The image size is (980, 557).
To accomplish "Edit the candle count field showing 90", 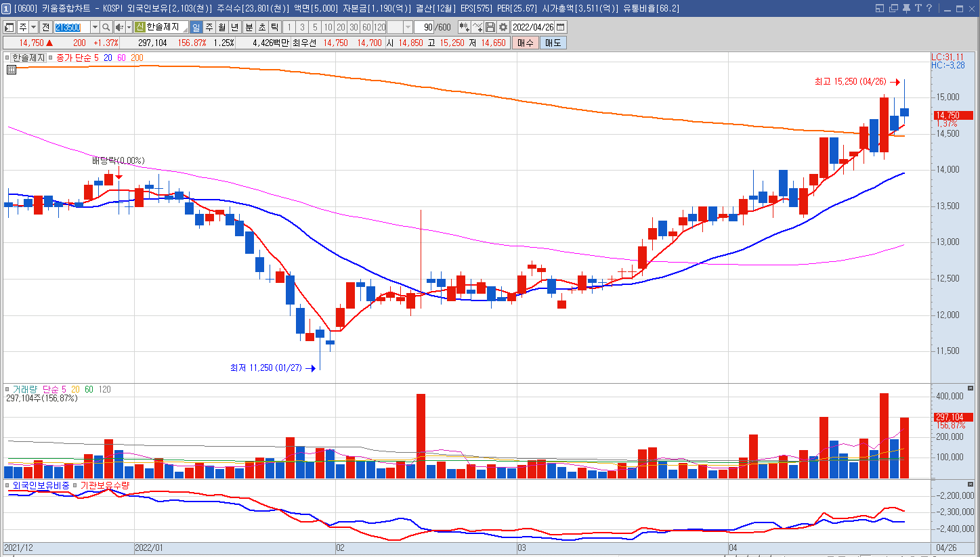I will click(425, 27).
